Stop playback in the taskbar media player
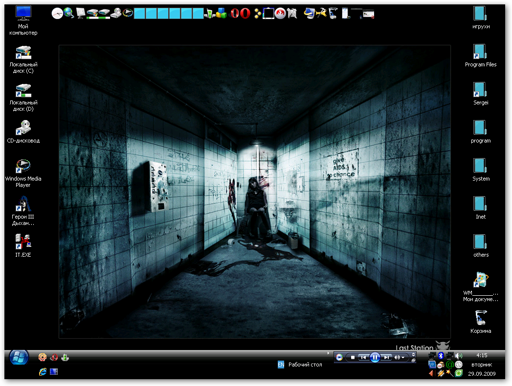 352,358
